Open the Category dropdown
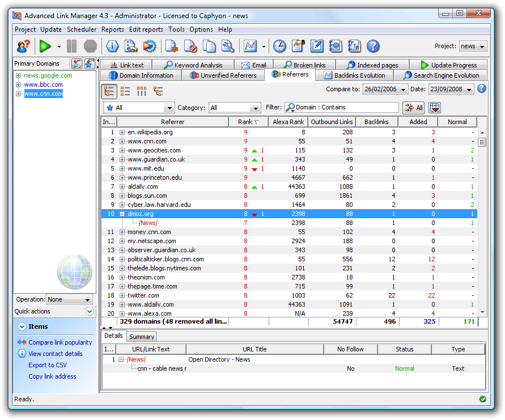The image size is (505, 420). [x=235, y=108]
